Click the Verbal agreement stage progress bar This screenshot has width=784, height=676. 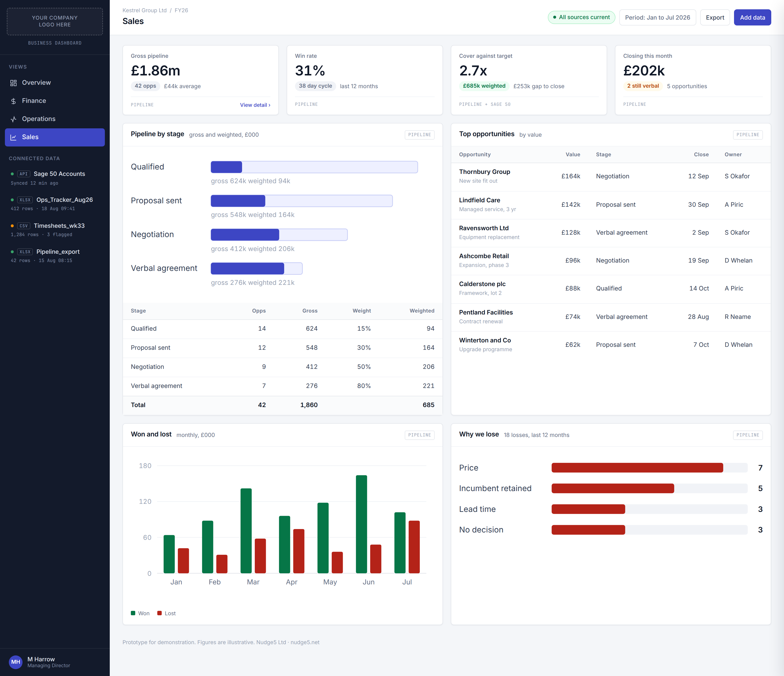257,269
